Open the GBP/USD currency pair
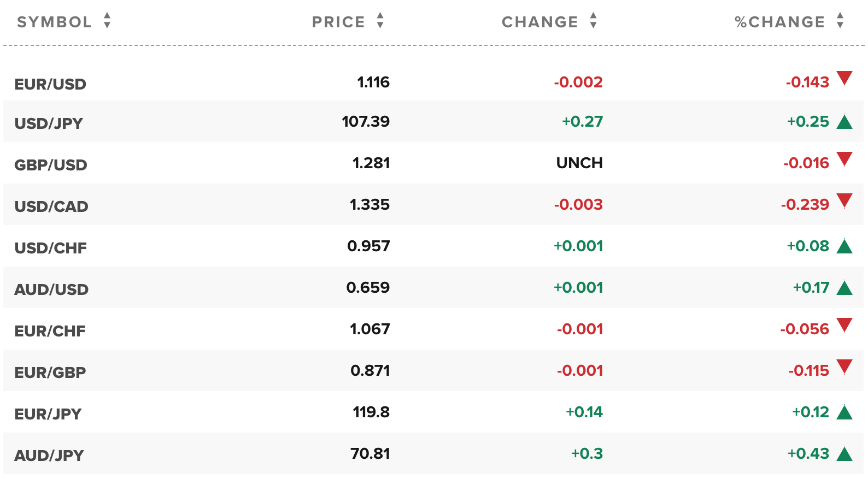868x485 pixels. pos(51,165)
